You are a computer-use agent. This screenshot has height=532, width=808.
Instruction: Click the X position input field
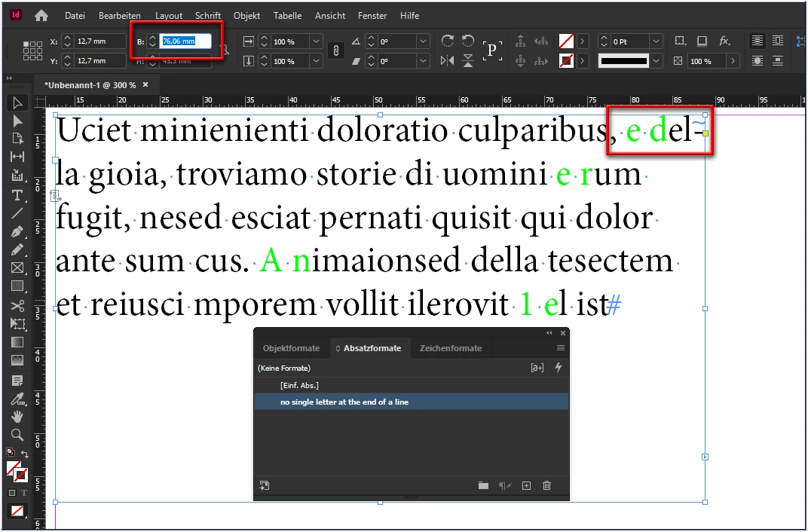(100, 41)
